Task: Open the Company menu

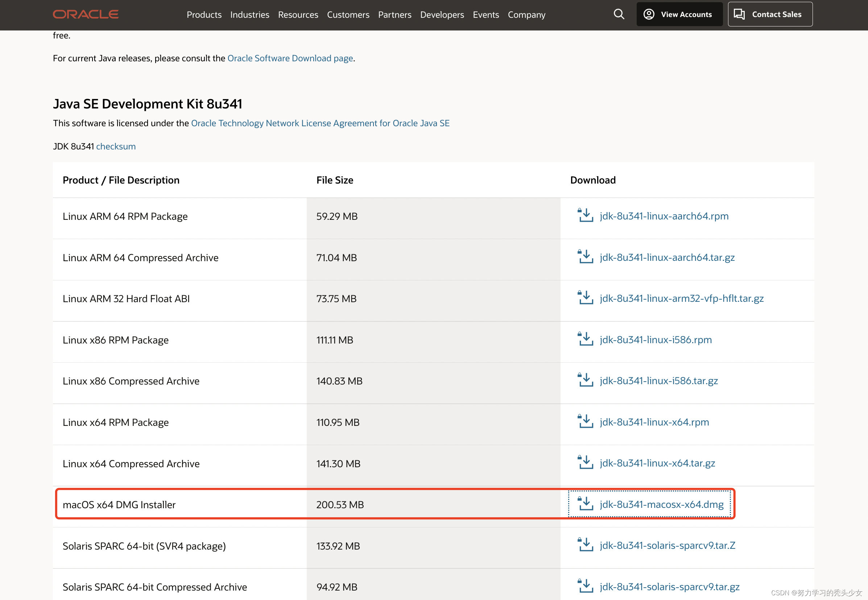Action: (x=526, y=15)
